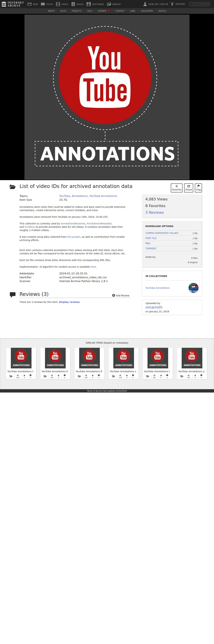Open the Jobs page
This screenshot has height=644, width=214.
point(132,11)
